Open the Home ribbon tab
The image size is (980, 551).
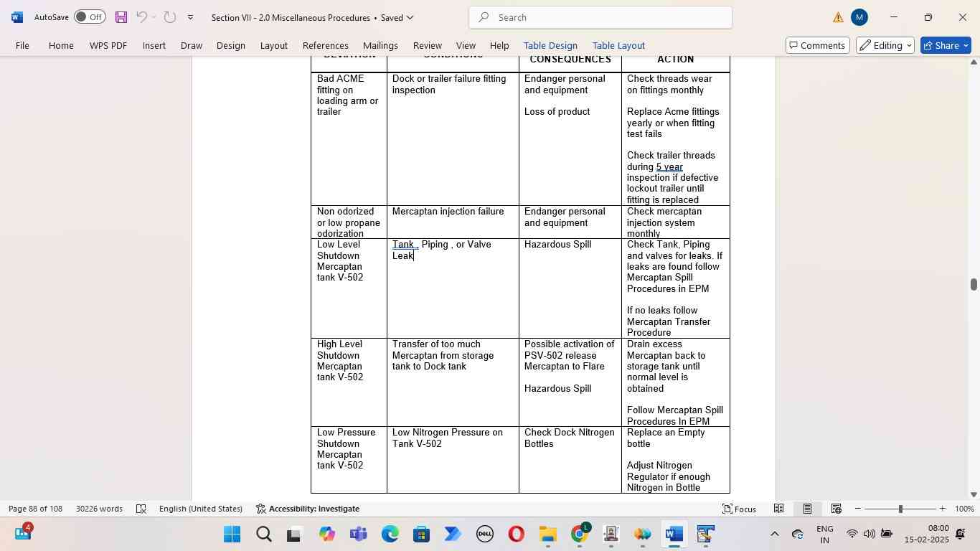[x=61, y=45]
